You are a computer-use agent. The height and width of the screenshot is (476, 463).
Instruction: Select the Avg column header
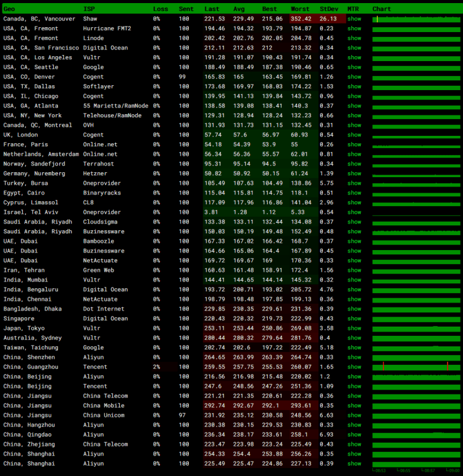point(239,9)
